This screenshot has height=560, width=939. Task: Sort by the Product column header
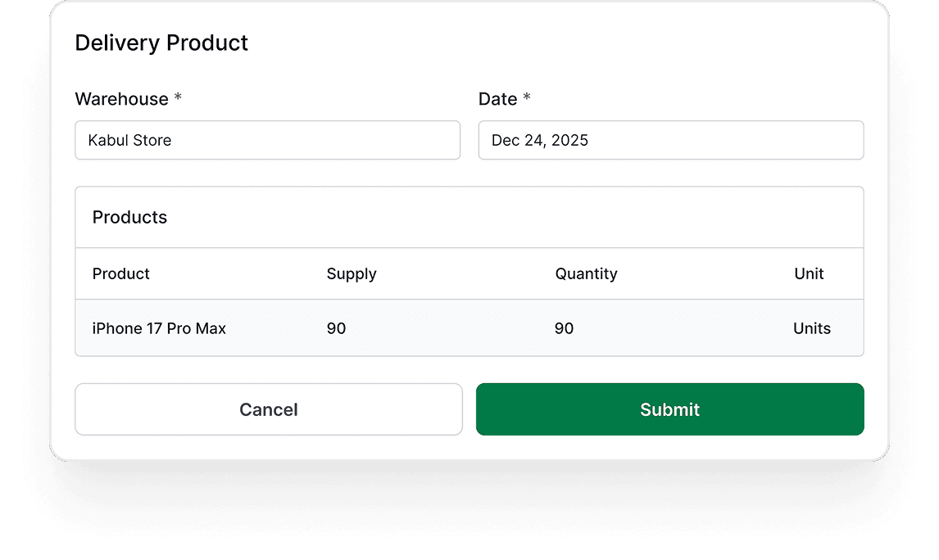pos(121,273)
